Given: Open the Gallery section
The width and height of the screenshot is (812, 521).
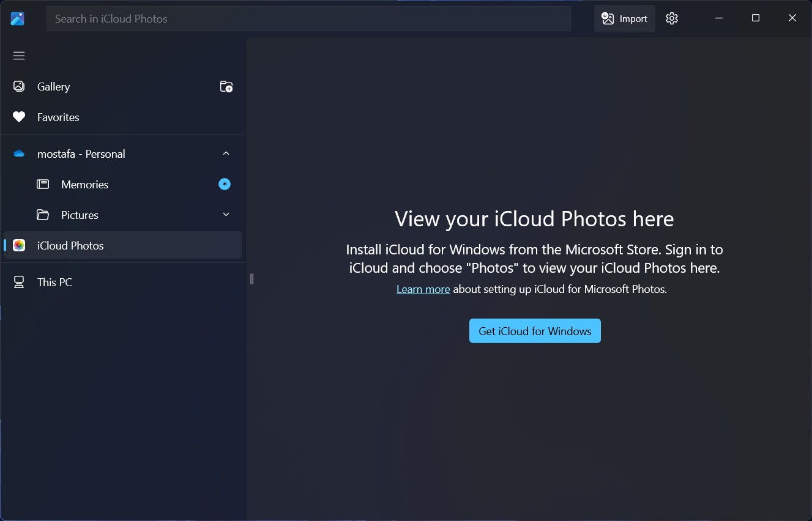Looking at the screenshot, I should tap(53, 86).
